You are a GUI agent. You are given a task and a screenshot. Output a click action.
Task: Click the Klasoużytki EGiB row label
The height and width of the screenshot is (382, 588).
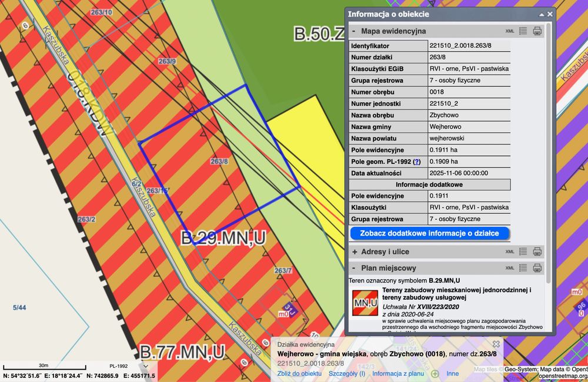377,69
